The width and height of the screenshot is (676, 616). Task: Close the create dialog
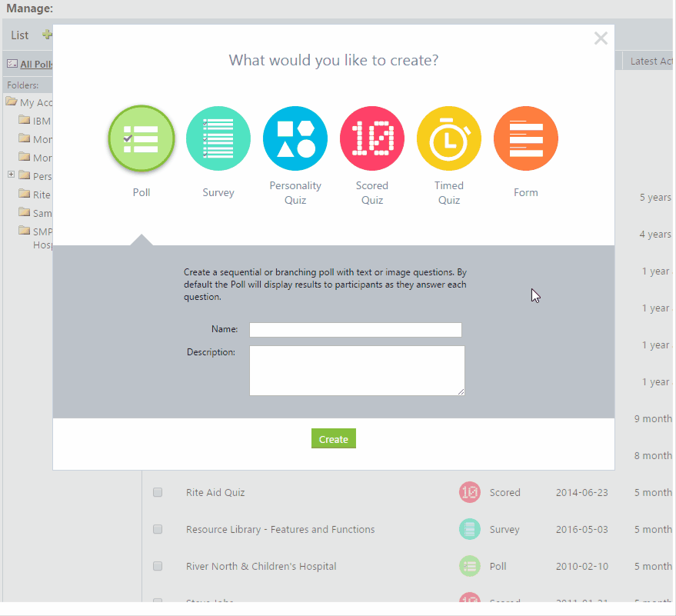[601, 38]
